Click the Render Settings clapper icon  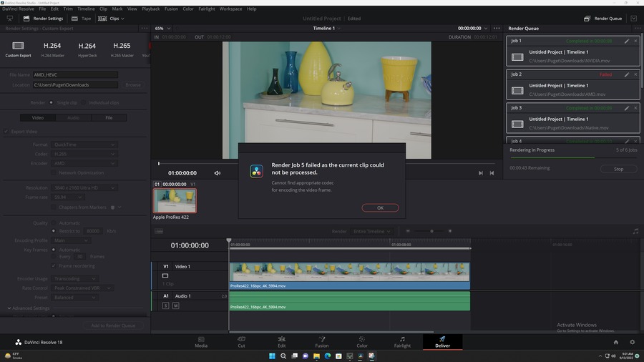pos(26,19)
